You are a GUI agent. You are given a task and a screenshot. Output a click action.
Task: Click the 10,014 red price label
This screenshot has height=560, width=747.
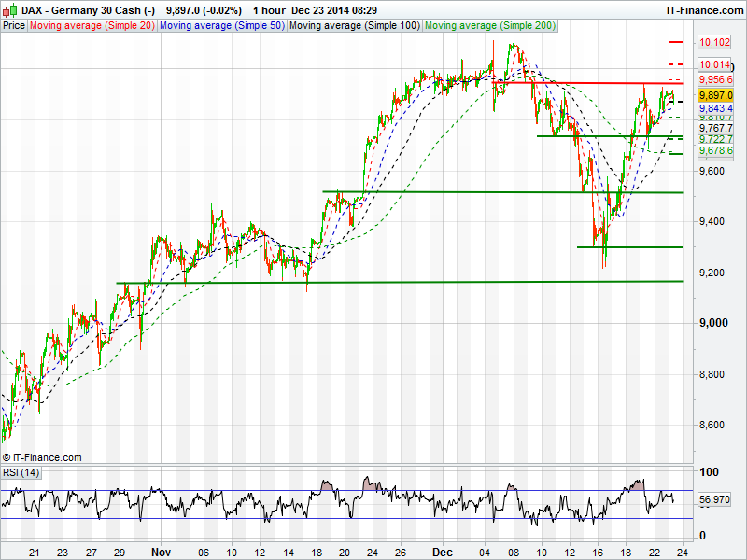pyautogui.click(x=714, y=64)
